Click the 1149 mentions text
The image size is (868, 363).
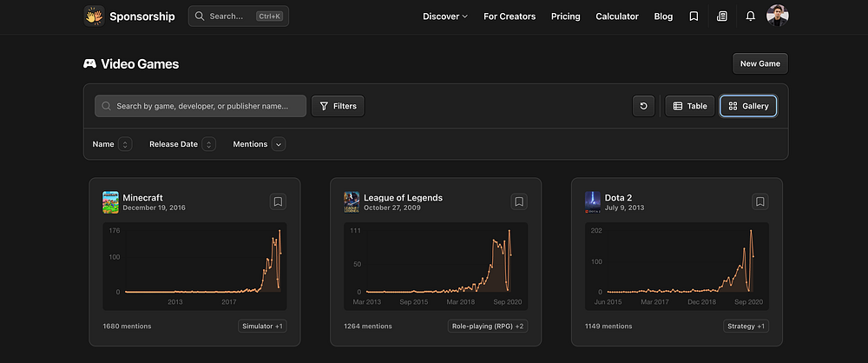pyautogui.click(x=609, y=327)
